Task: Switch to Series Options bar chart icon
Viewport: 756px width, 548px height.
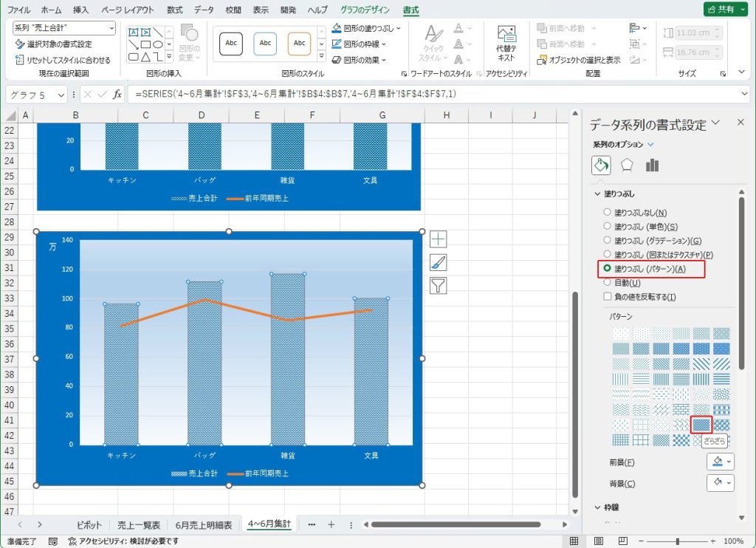Action: 652,165
